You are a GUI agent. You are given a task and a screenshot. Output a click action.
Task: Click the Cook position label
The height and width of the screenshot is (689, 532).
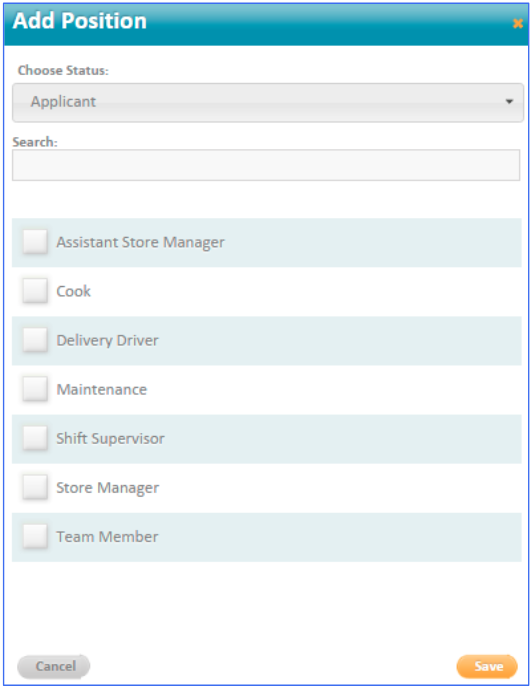(73, 291)
